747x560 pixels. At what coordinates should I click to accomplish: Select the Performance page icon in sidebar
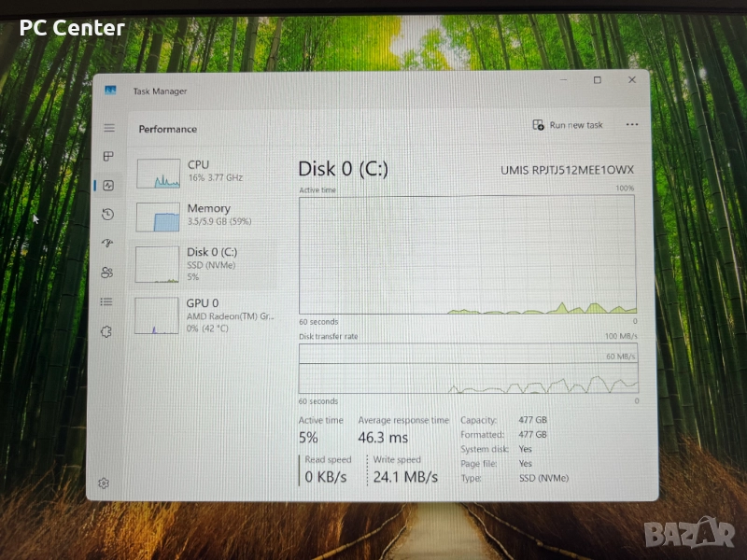(108, 186)
